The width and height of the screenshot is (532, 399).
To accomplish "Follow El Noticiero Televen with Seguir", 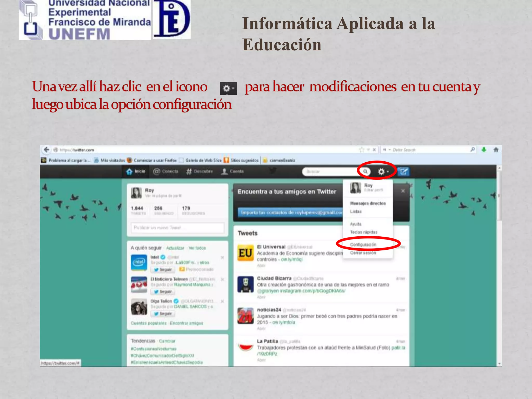I will [163, 292].
